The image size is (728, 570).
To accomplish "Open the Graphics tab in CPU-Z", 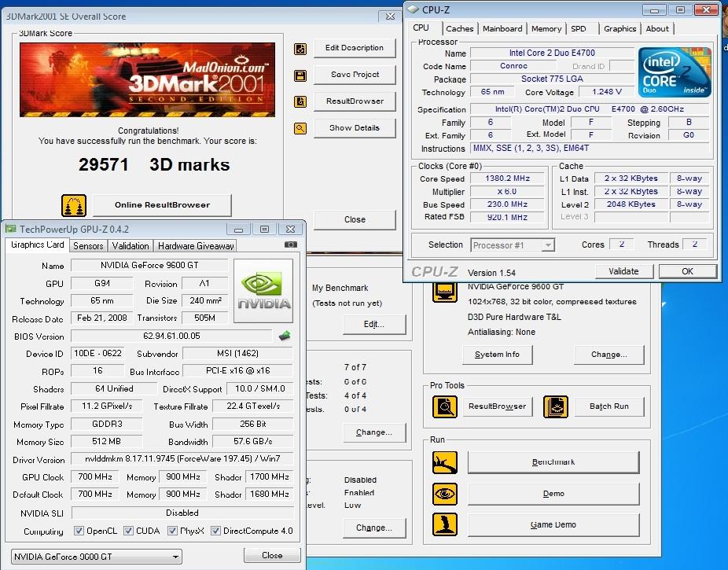I will (620, 29).
